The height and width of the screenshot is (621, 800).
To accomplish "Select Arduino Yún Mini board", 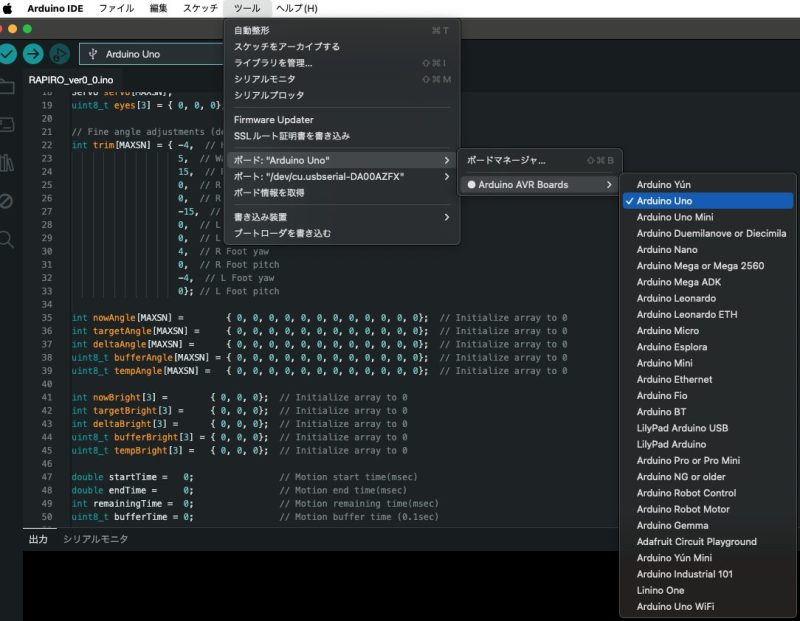I will coord(708,558).
